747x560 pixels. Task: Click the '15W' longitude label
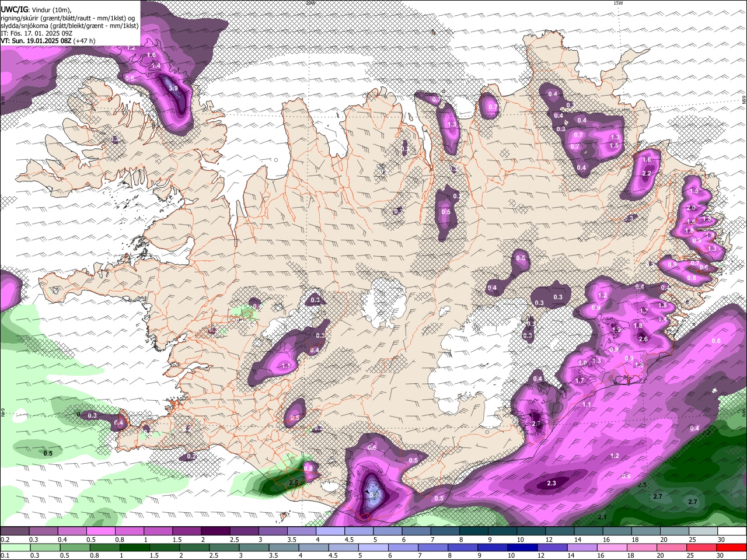click(x=619, y=3)
